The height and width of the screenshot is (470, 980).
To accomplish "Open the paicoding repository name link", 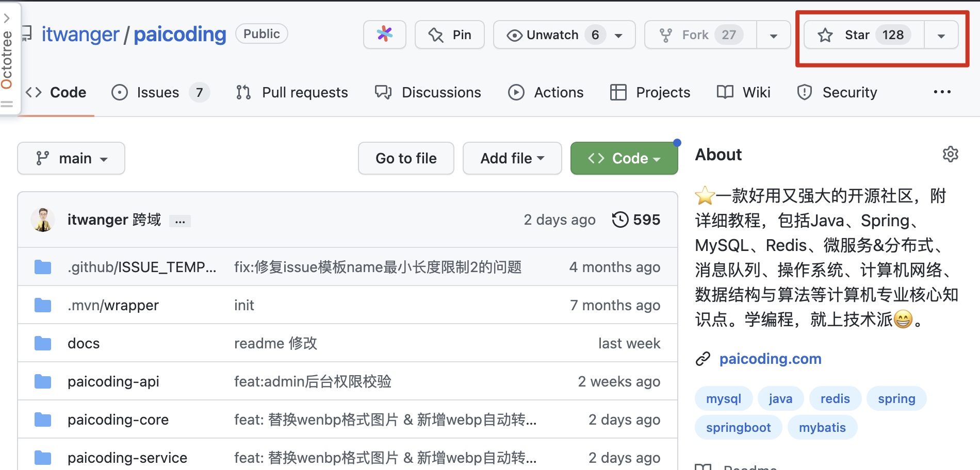I will [179, 35].
